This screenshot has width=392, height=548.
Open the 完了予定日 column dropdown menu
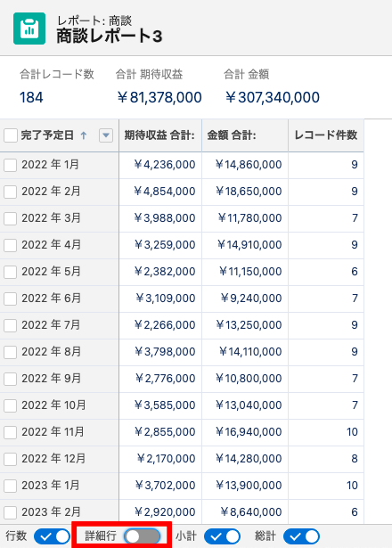(106, 135)
